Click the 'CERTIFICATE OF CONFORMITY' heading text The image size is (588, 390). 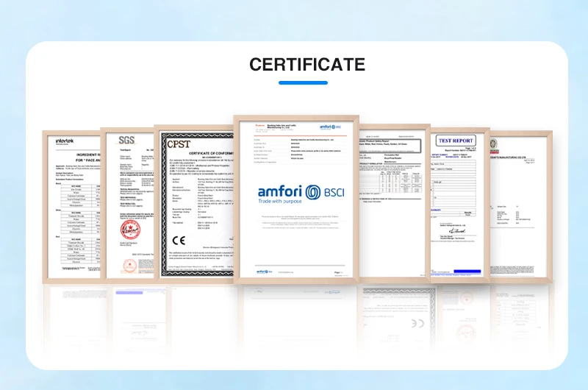point(211,153)
